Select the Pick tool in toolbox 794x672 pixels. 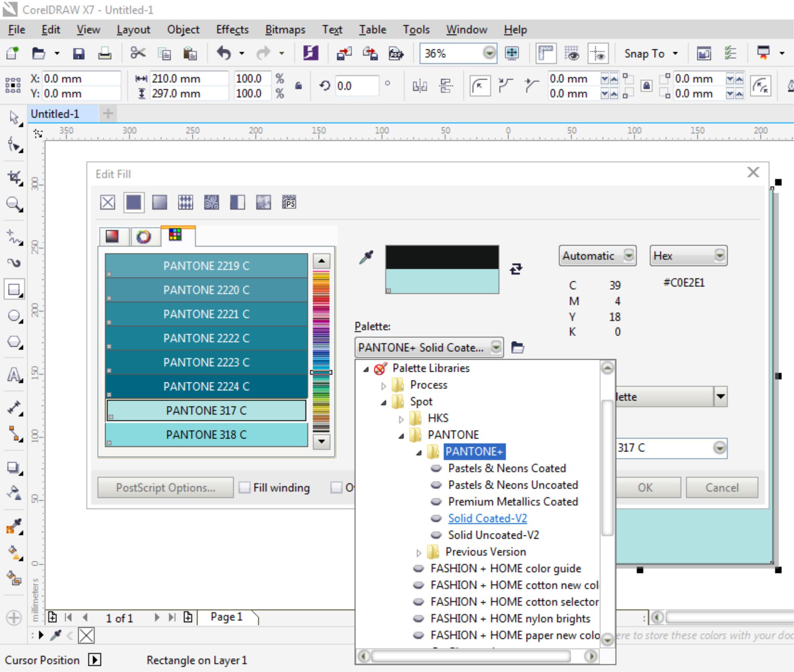pyautogui.click(x=14, y=118)
